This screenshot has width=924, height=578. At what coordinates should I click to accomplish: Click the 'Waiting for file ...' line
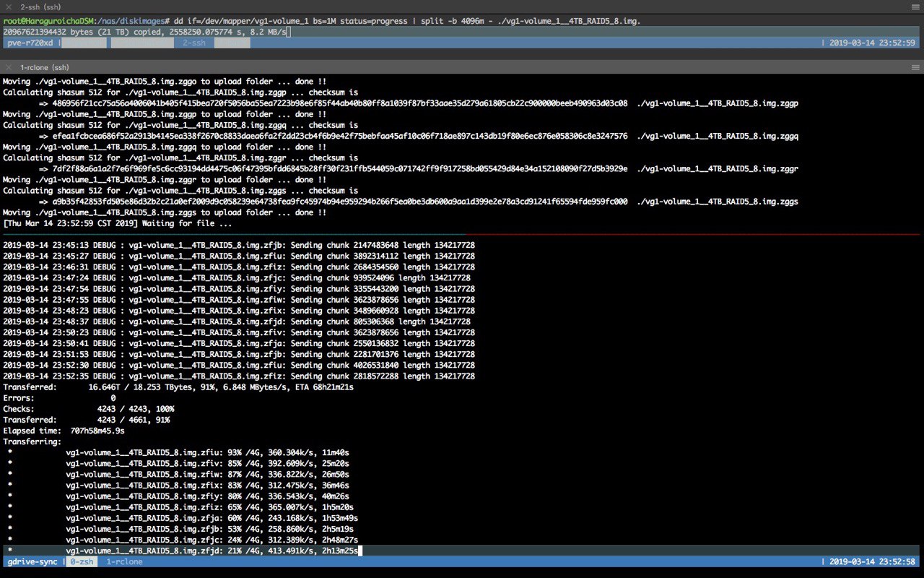(118, 223)
